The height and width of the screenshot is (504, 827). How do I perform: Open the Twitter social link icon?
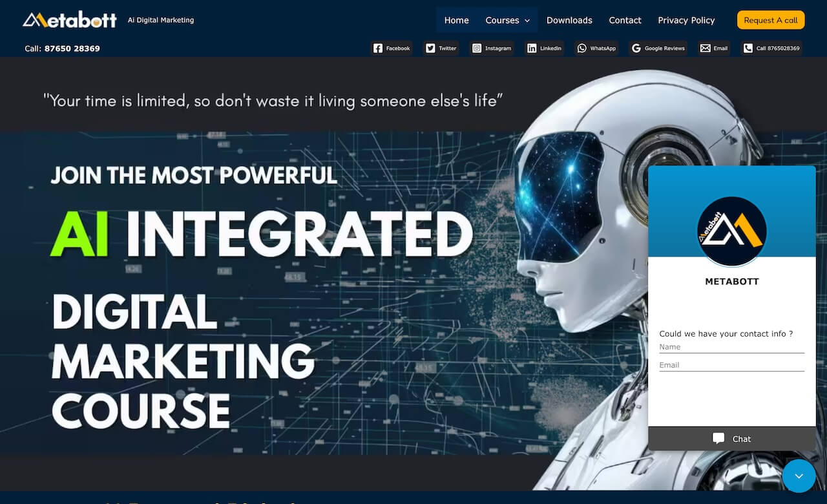click(x=430, y=48)
